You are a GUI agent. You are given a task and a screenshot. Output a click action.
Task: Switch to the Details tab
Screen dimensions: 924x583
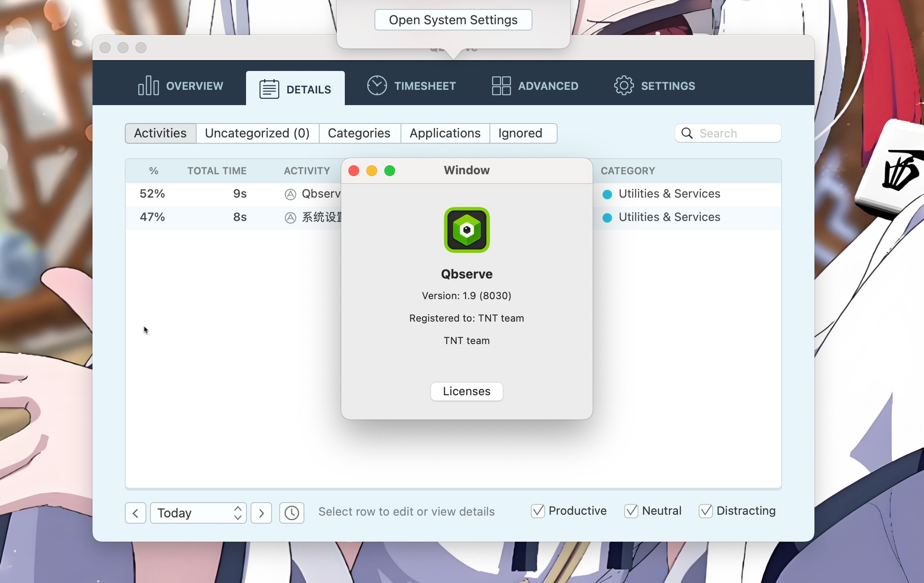tap(295, 88)
